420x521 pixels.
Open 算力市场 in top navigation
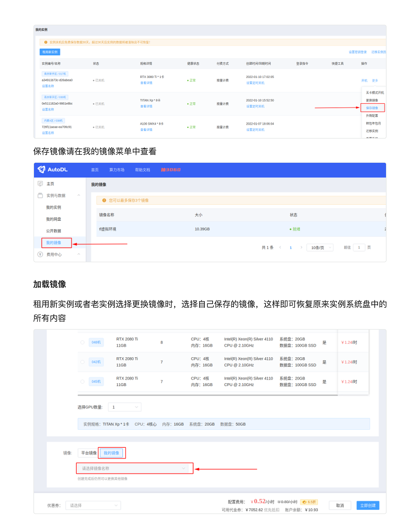(117, 170)
